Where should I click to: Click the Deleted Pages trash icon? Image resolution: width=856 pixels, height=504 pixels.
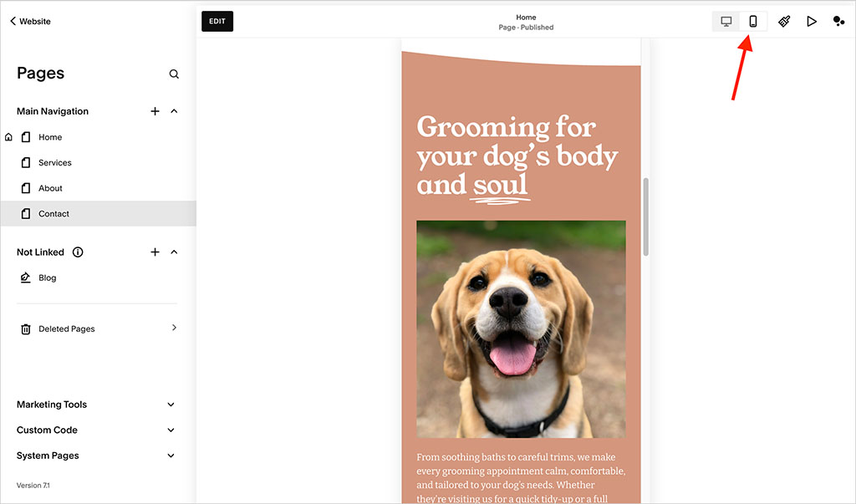click(x=26, y=328)
